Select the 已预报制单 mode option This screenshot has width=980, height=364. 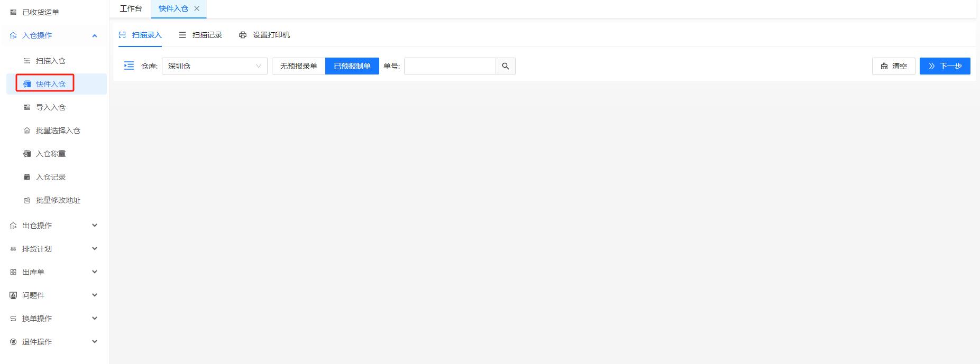pos(352,66)
